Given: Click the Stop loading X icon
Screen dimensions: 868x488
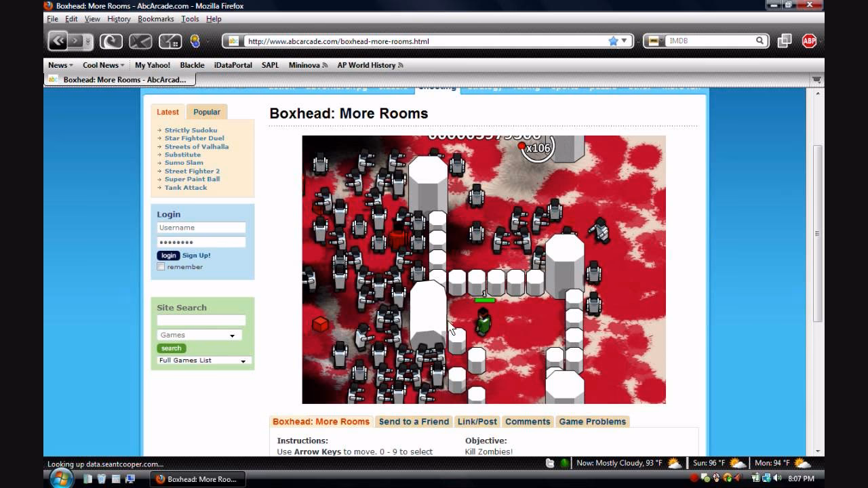Looking at the screenshot, I should (x=140, y=41).
